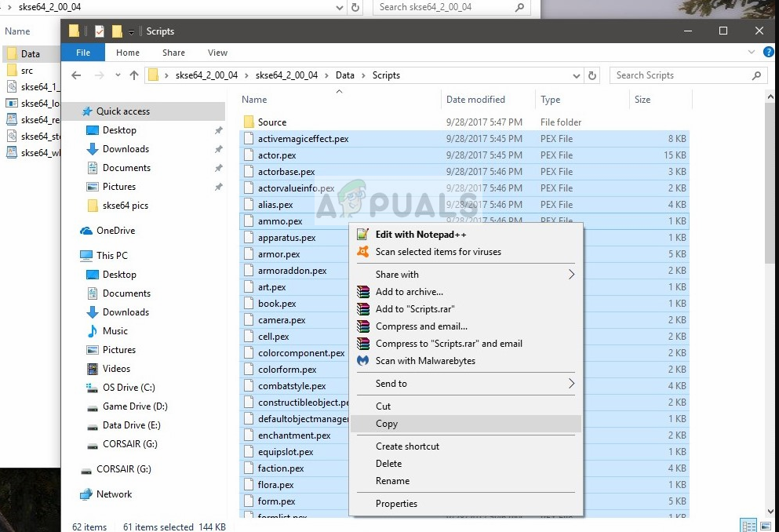Open recent locations dropdown next to forward arrow
Screen dimensions: 779x532
point(118,75)
